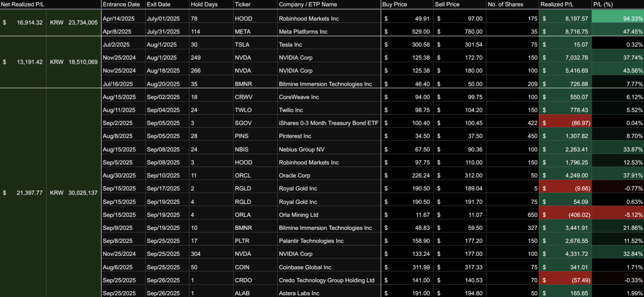Image resolution: width=644 pixels, height=297 pixels.
Task: Click the Palantir Technologies Inc company name
Action: (311, 241)
